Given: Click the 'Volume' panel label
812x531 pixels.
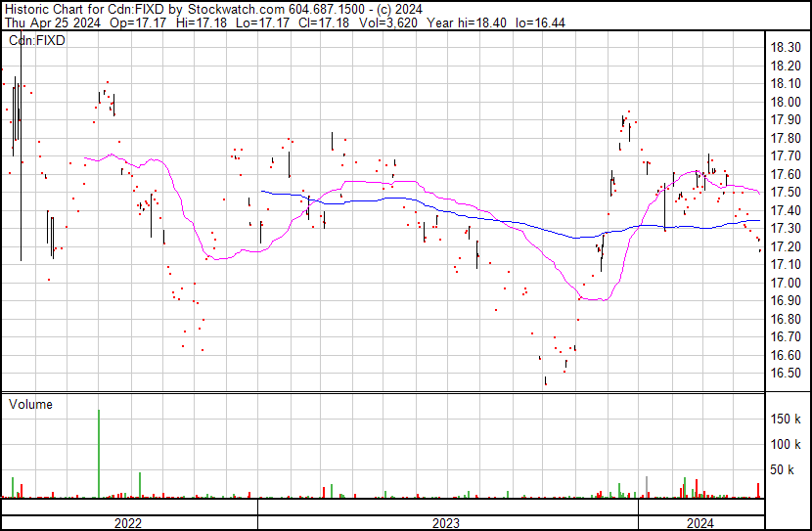Looking at the screenshot, I should [30, 404].
